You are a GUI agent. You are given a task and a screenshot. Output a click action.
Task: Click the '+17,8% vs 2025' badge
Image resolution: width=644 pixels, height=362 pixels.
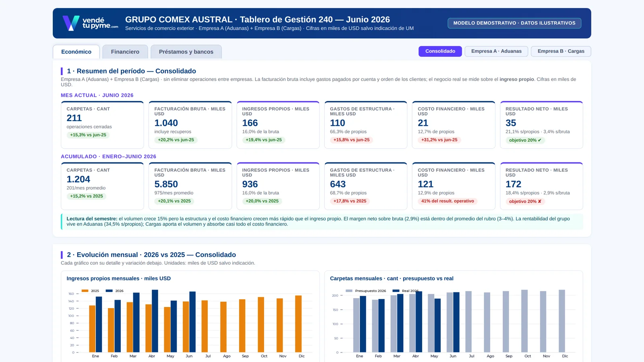coord(350,201)
